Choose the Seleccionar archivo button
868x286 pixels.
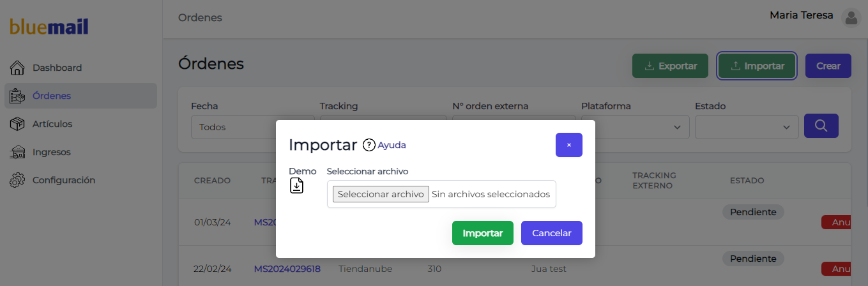[x=381, y=194]
